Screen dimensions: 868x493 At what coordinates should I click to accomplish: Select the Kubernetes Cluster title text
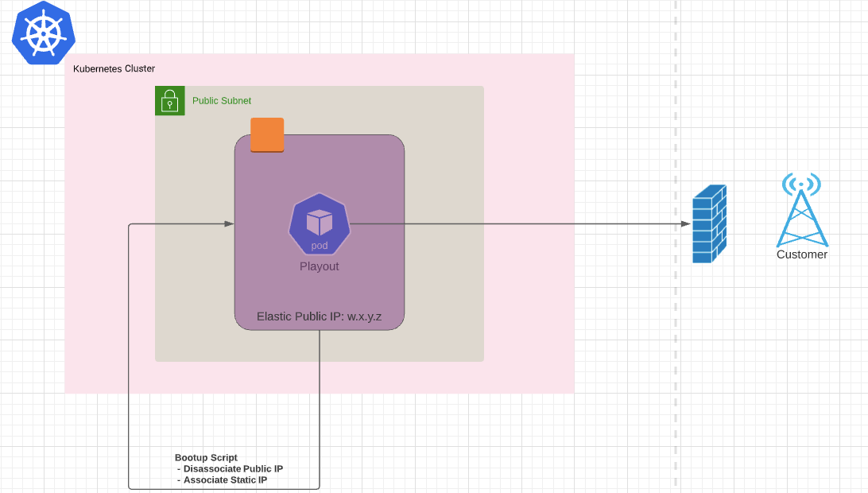click(114, 68)
